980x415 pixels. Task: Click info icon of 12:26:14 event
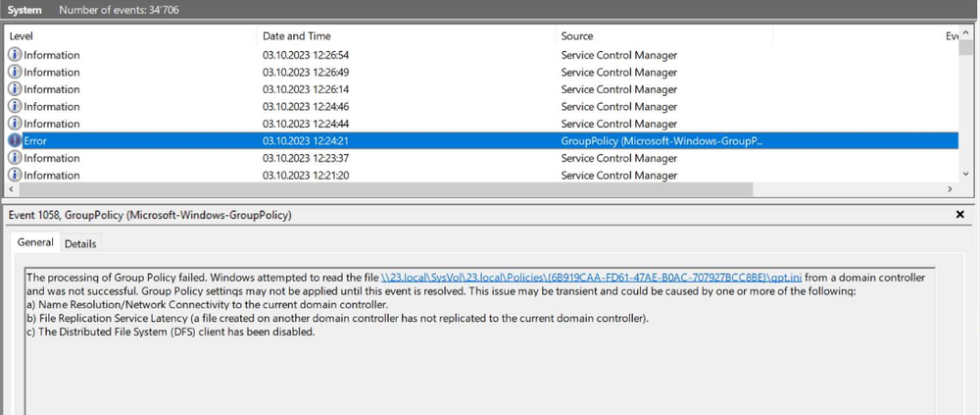point(15,89)
